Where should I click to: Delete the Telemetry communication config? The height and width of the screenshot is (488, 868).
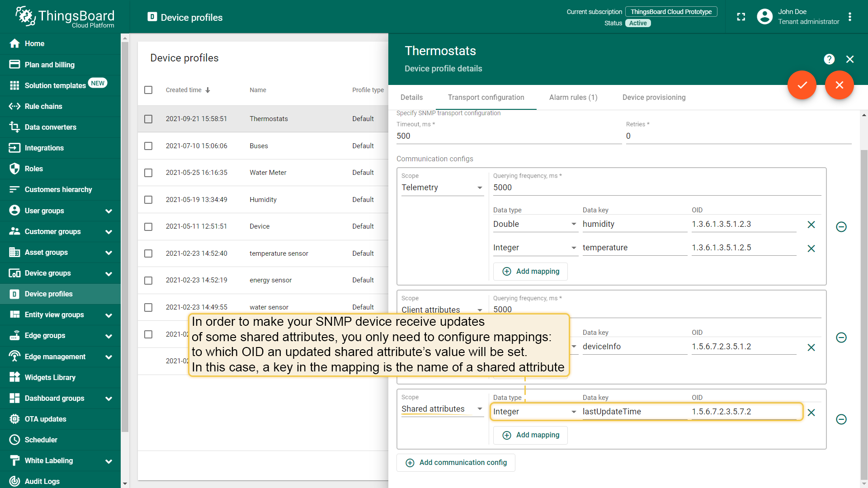pyautogui.click(x=841, y=227)
